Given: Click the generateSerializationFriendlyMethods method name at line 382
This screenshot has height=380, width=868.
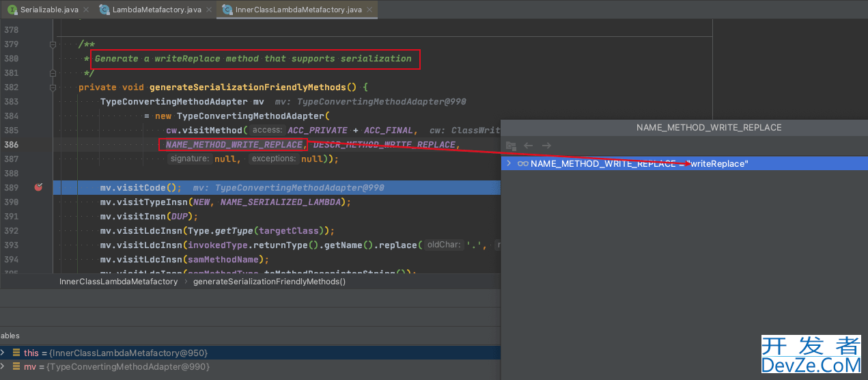Looking at the screenshot, I should tap(248, 87).
